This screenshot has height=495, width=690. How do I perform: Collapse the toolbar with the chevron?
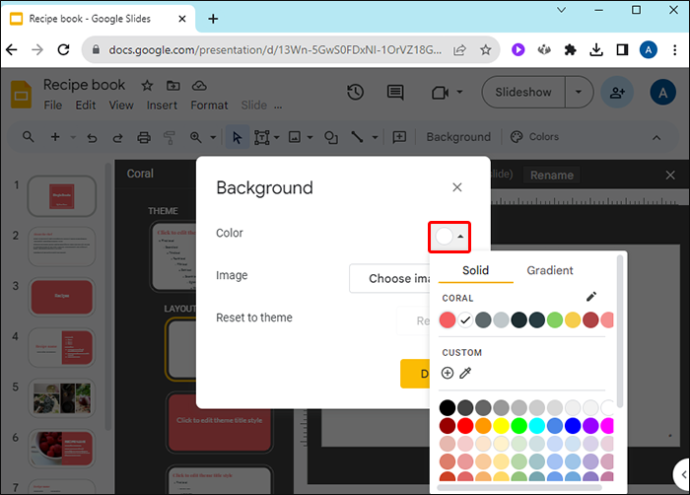coord(656,138)
